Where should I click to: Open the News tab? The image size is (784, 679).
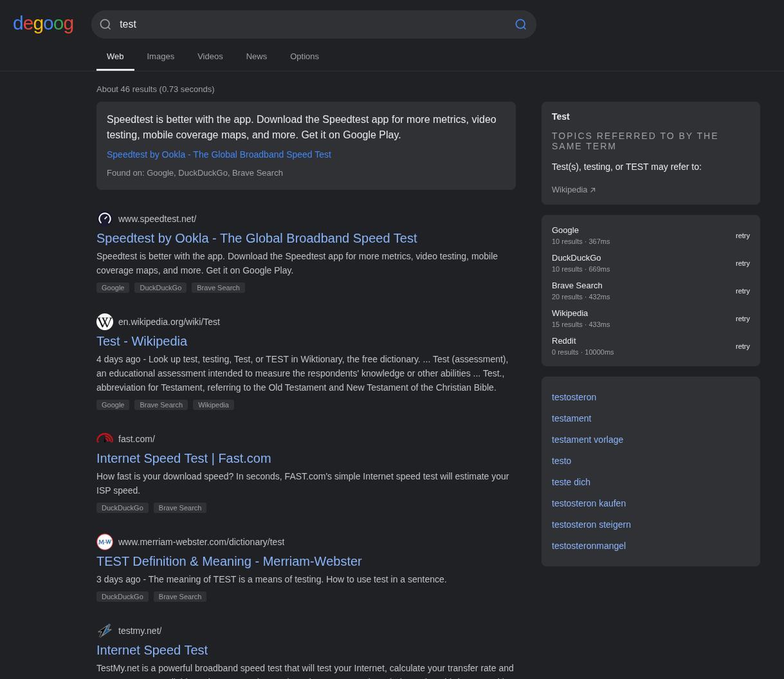coord(257,57)
